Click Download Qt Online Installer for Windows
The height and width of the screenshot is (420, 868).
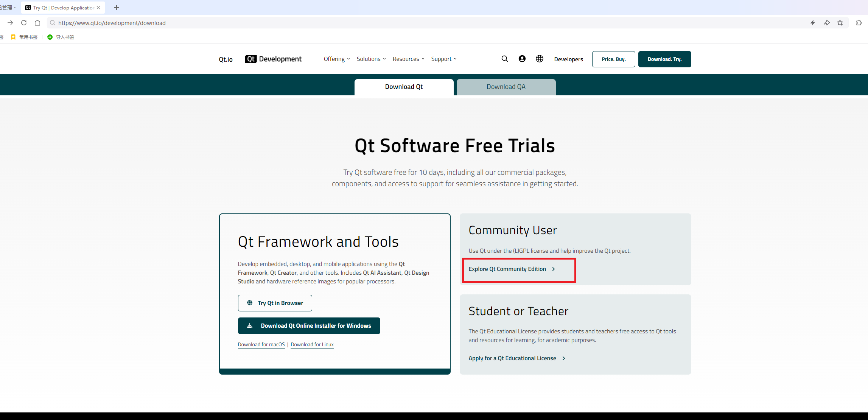click(x=309, y=326)
